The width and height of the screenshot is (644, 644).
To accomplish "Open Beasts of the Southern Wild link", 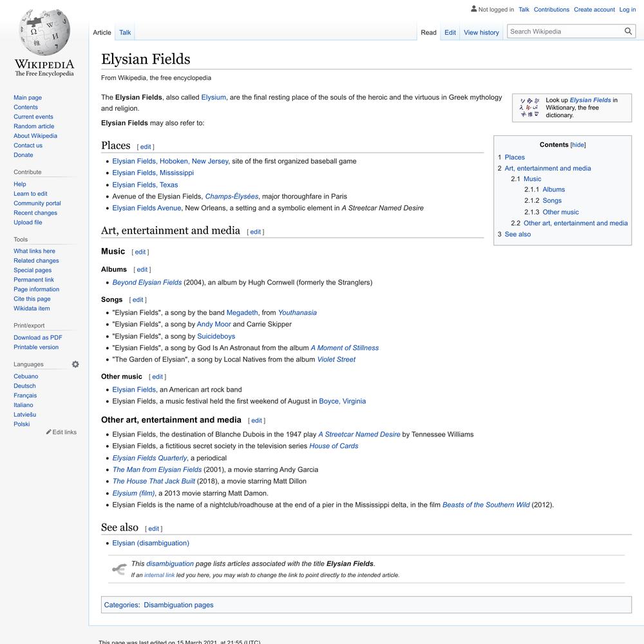I will [486, 505].
